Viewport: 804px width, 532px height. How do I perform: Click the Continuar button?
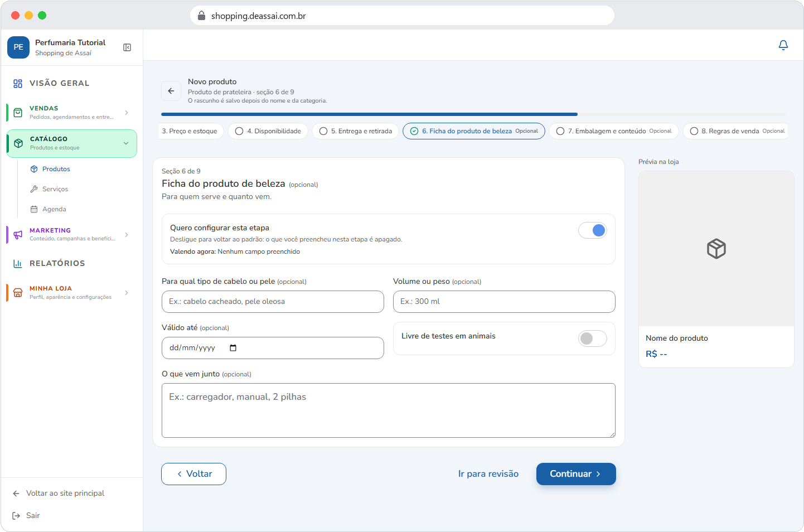[x=576, y=474]
